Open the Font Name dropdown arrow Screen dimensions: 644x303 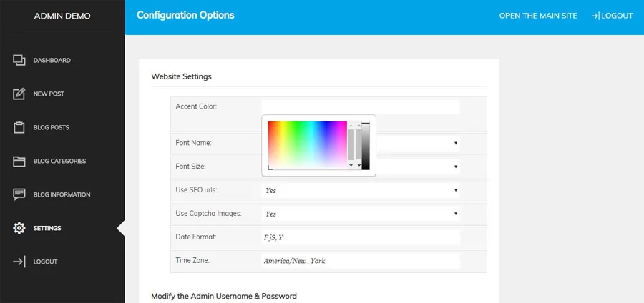(456, 143)
